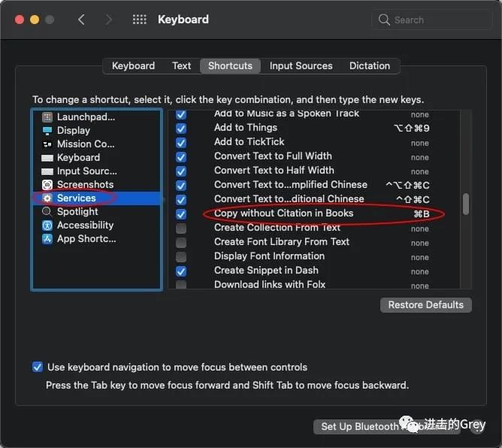Toggle Convert Text to Simplified Chinese checkbox
Image resolution: width=502 pixels, height=448 pixels.
coord(181,186)
